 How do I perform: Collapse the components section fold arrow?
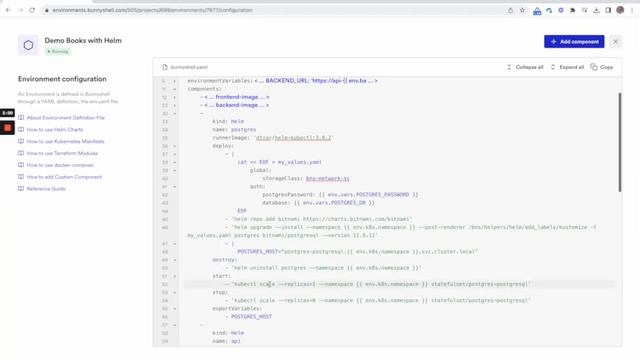pos(175,89)
